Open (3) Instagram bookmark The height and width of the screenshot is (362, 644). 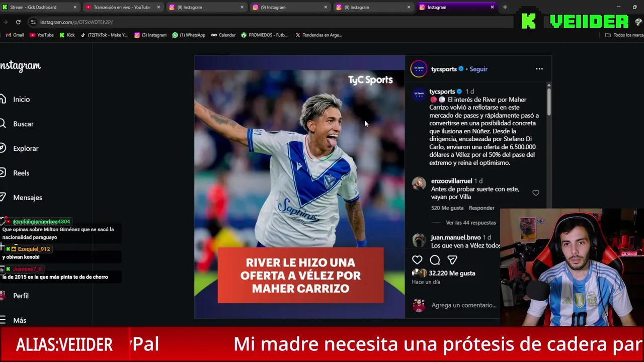coord(150,35)
